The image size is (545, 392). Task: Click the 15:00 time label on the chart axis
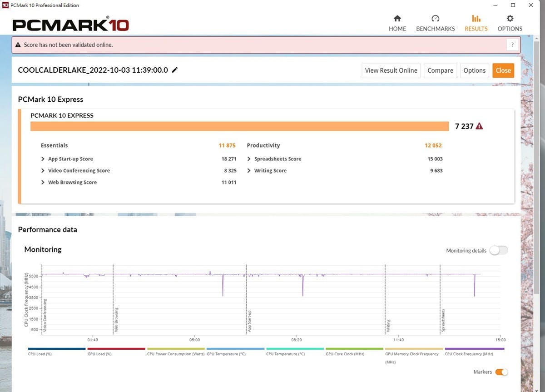coord(500,340)
